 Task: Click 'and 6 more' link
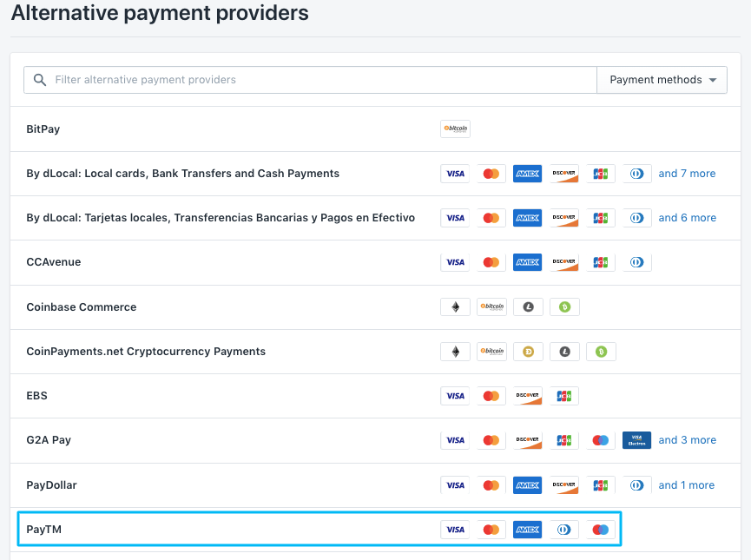[688, 217]
